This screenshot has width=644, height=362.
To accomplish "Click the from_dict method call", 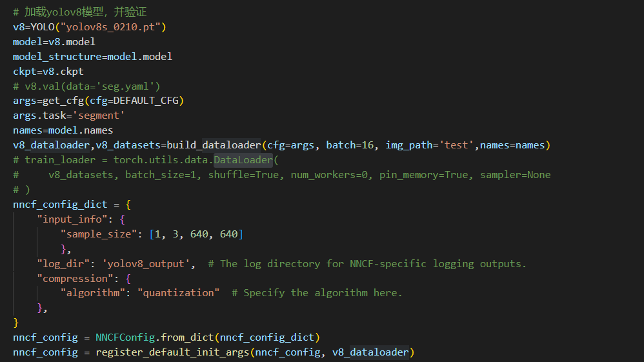I will click(187, 337).
